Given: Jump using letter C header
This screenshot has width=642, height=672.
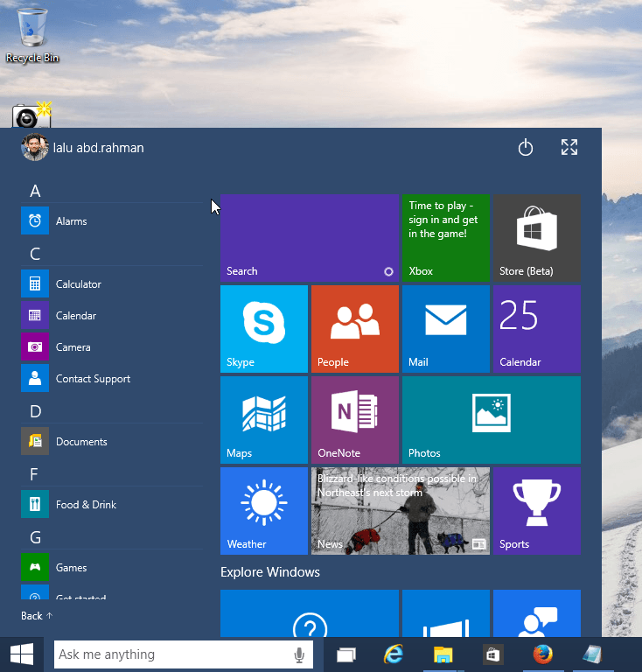Looking at the screenshot, I should click(x=35, y=254).
